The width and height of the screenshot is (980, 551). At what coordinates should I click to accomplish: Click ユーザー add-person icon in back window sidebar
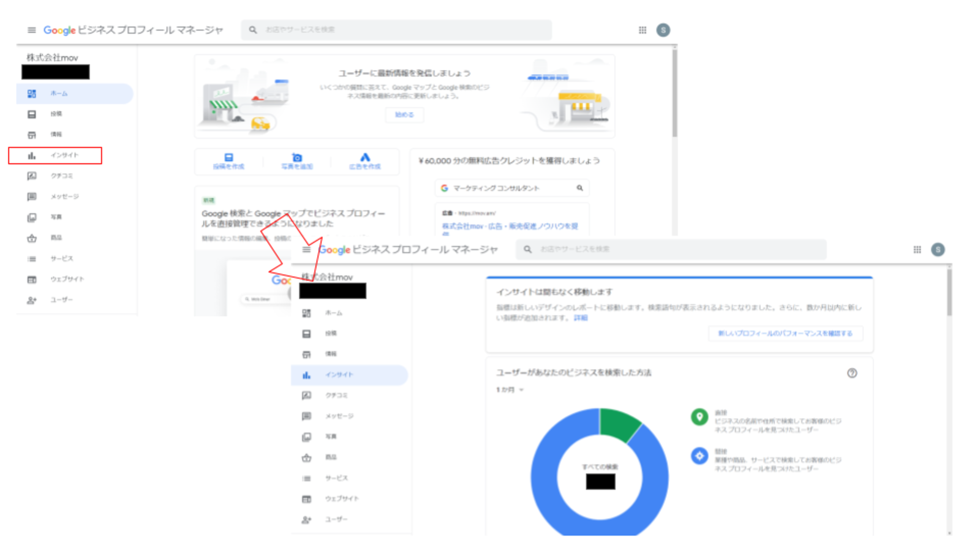tap(32, 300)
